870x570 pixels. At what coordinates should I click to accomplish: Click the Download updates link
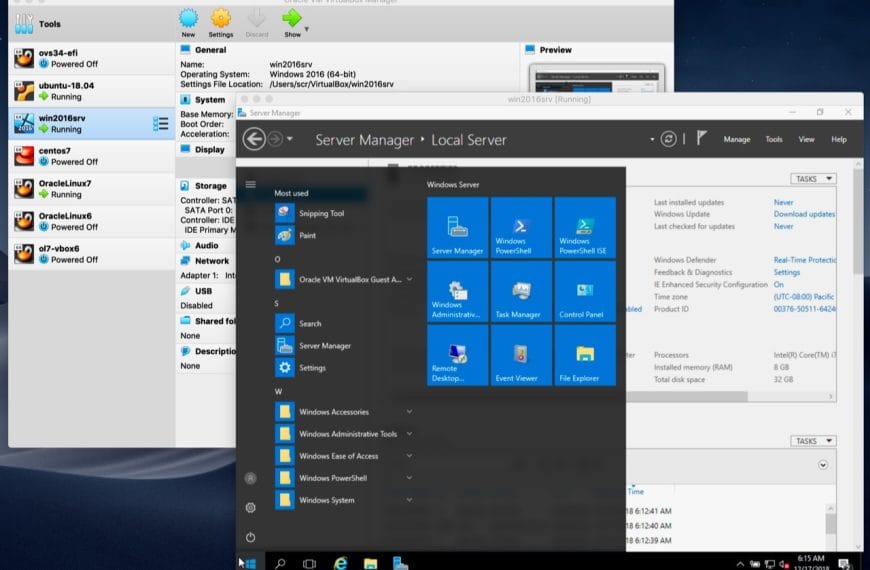tap(804, 214)
